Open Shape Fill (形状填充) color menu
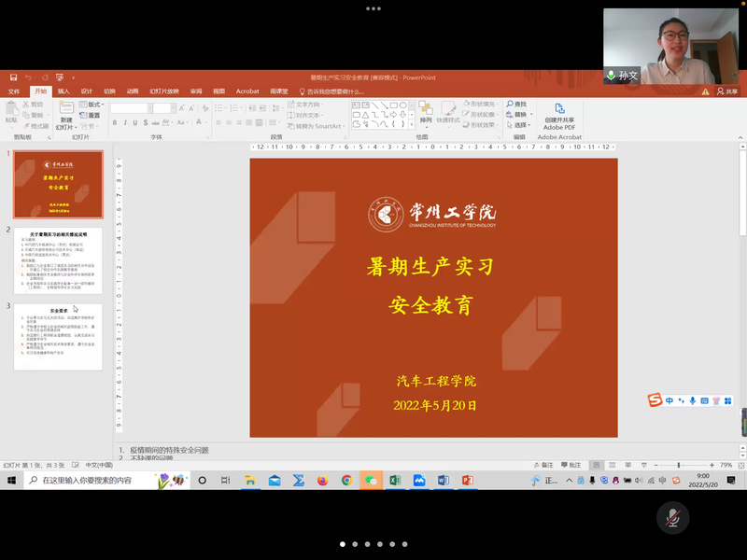The image size is (747, 560). tap(481, 104)
